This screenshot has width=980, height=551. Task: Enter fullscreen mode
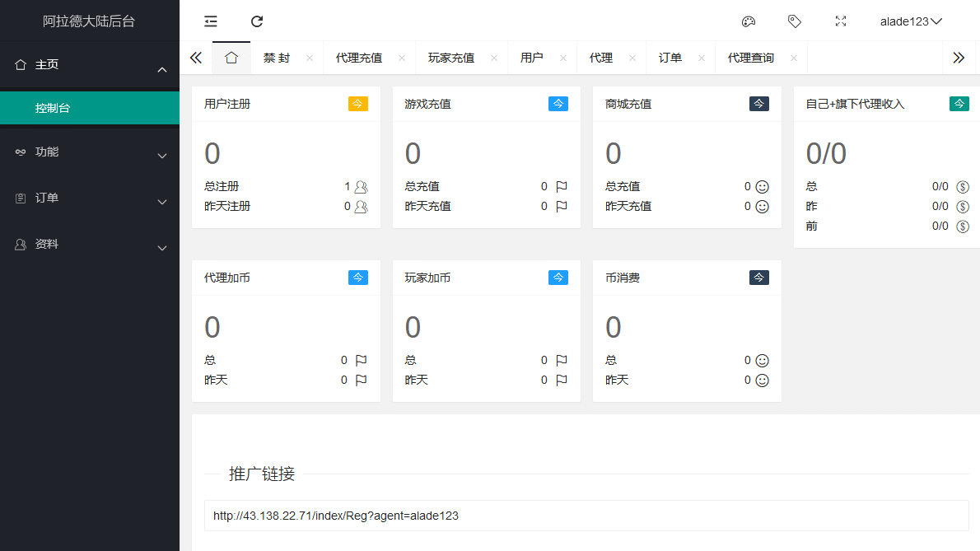point(840,21)
